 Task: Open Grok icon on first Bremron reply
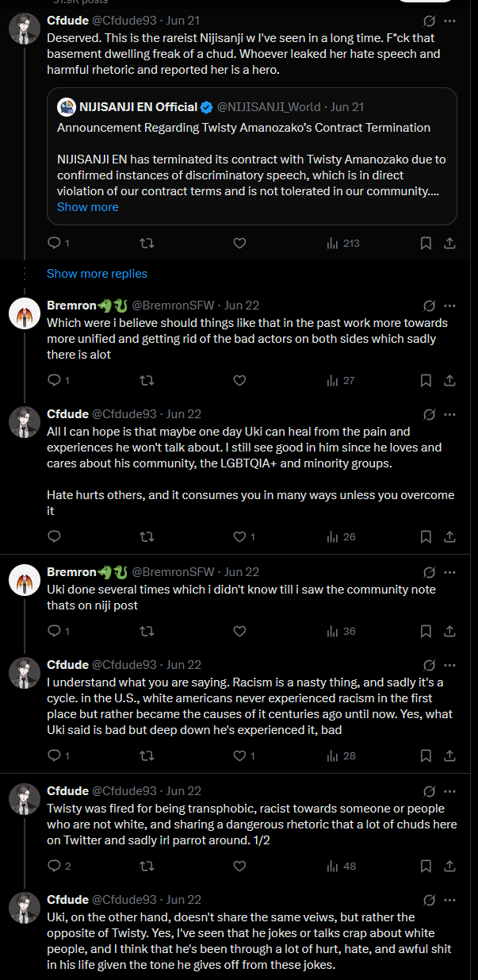point(429,306)
